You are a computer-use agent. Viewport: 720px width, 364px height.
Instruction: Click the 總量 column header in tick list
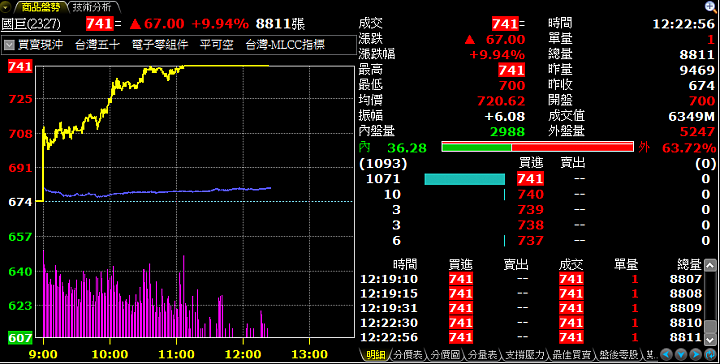point(690,264)
